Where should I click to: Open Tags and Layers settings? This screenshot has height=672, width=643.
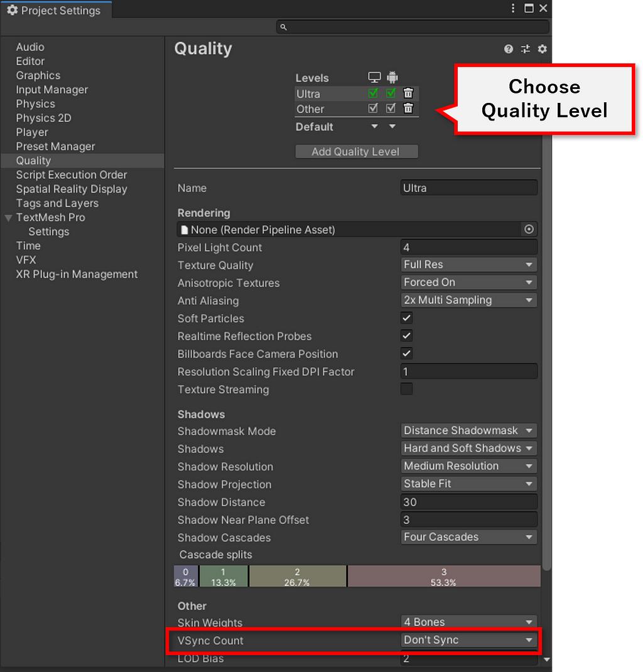click(57, 203)
